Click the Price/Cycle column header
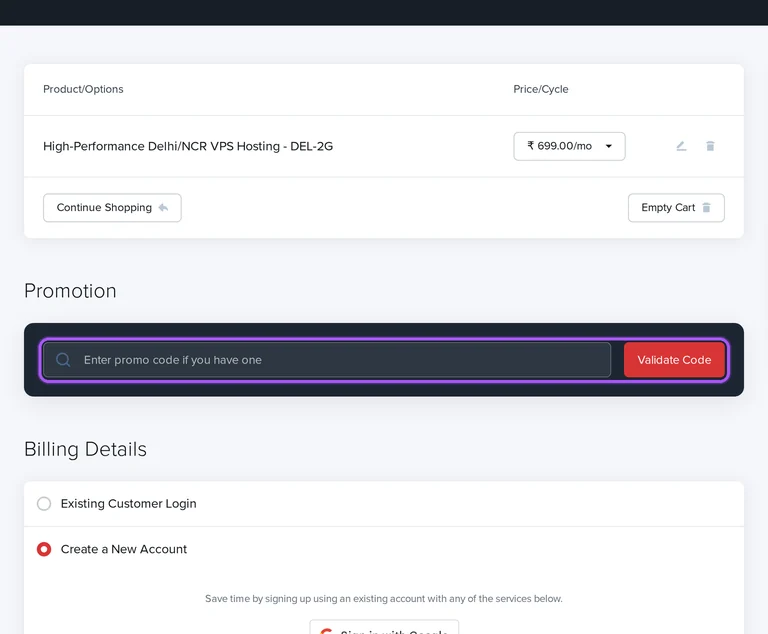 tap(541, 89)
